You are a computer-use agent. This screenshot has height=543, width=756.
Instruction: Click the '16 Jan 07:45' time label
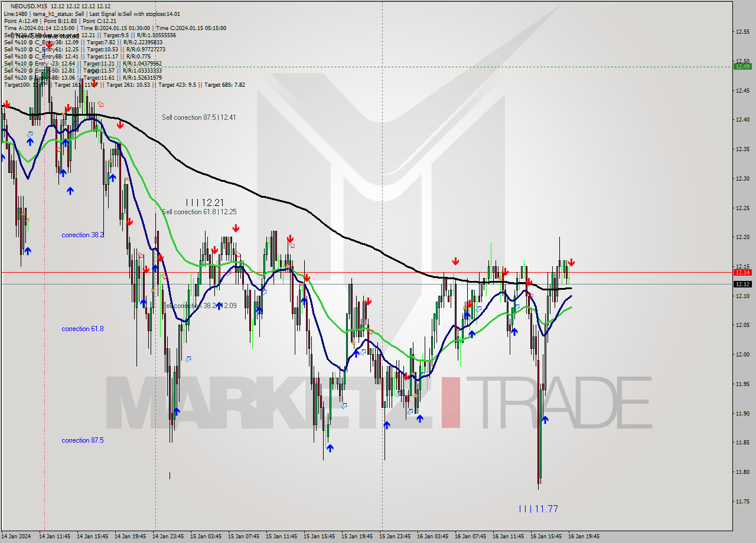click(x=470, y=537)
